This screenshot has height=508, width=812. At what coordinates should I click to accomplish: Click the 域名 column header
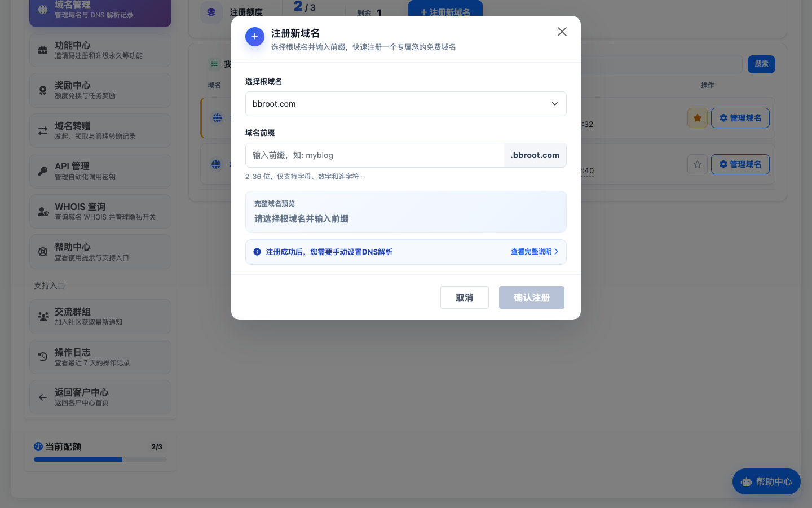[x=214, y=85]
